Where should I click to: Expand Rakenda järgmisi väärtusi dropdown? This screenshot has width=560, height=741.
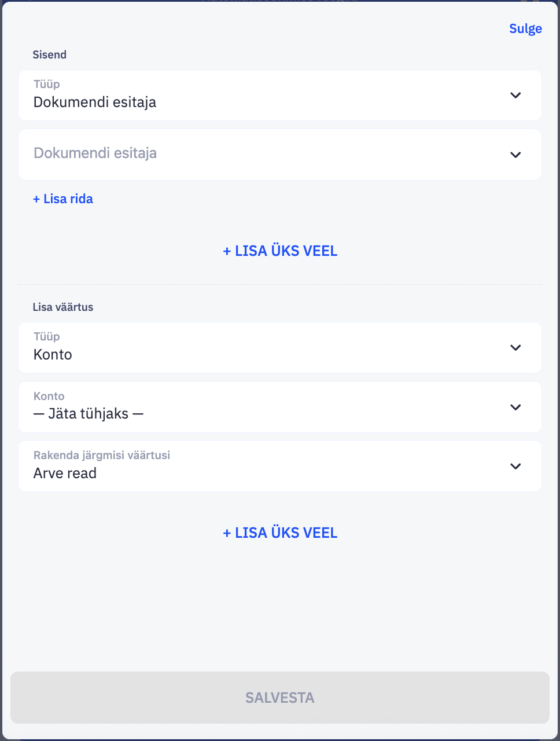click(x=279, y=466)
